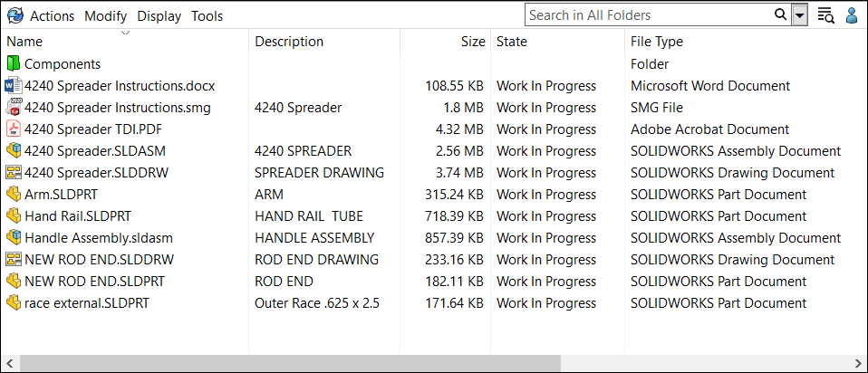This screenshot has height=373, width=868.
Task: Click the horizontal scrollbar thumb
Action: click(x=290, y=363)
